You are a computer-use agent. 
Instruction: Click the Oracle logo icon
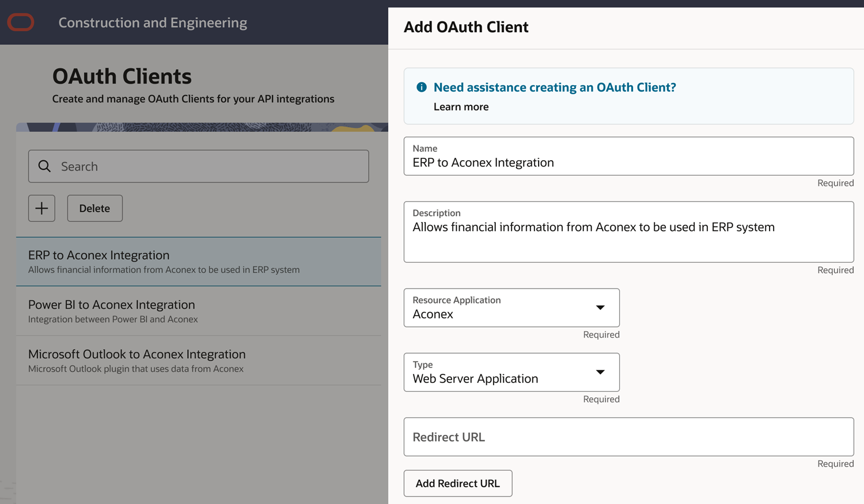(x=21, y=22)
